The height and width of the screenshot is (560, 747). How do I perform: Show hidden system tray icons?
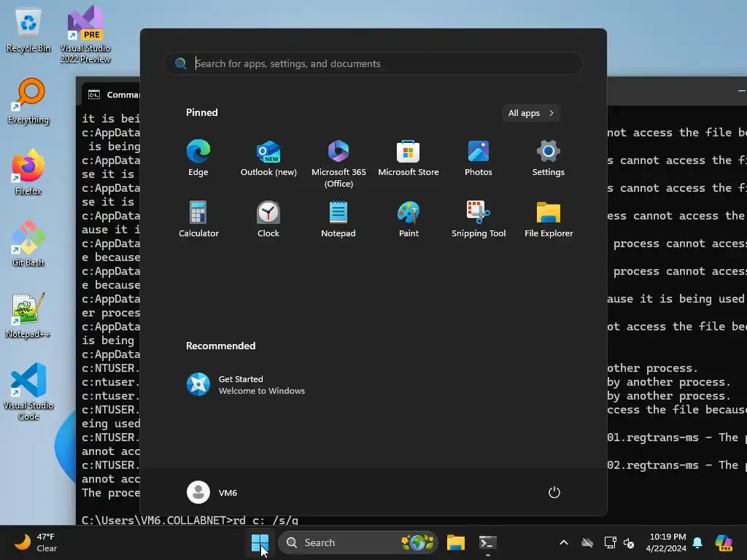[x=564, y=542]
